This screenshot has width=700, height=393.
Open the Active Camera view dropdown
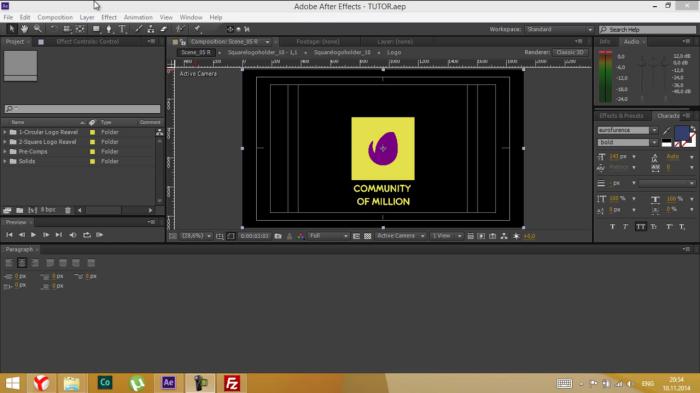point(400,236)
